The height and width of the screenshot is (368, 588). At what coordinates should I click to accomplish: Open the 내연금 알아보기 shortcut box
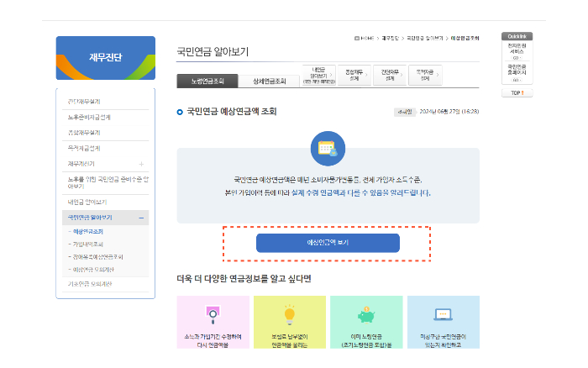coord(319,75)
